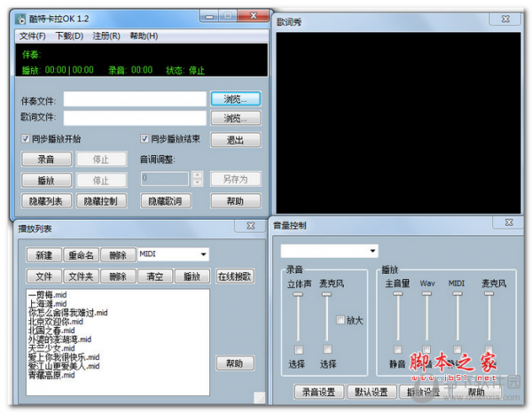Click 删除 next to 文件夹
Screen dimensions: 532x413
[x=118, y=277]
